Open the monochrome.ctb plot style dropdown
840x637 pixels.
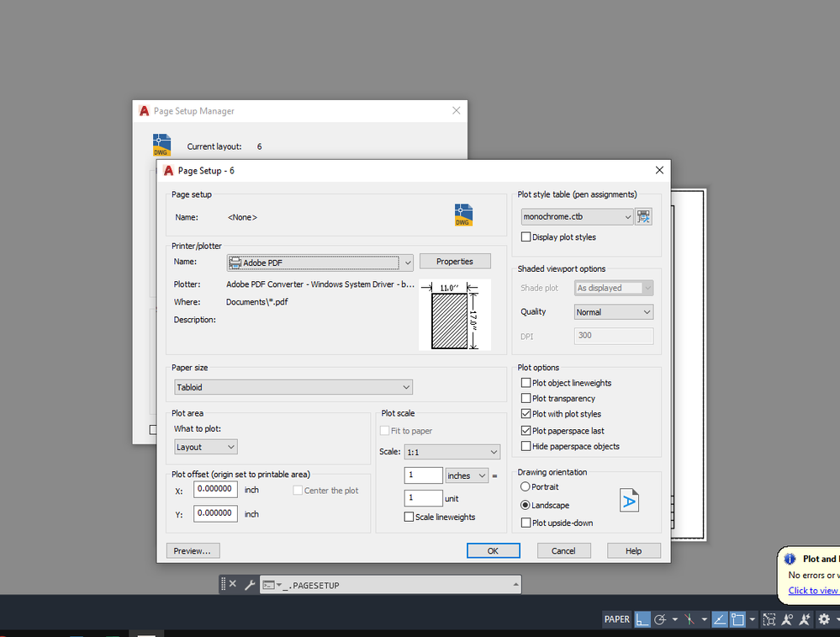coord(577,216)
